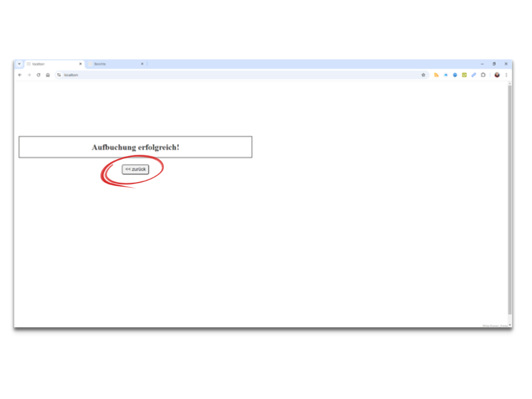Open the browser home page
This screenshot has width=532, height=399.
(47, 75)
